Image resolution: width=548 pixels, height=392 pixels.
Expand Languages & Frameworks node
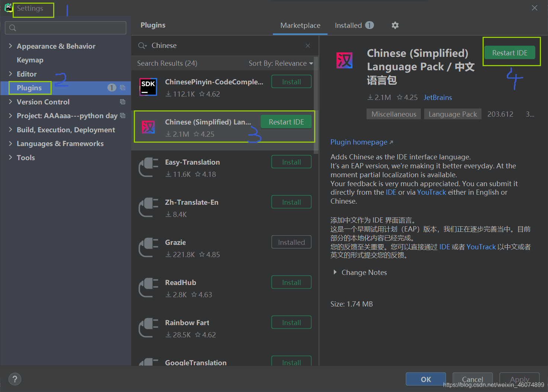(10, 143)
